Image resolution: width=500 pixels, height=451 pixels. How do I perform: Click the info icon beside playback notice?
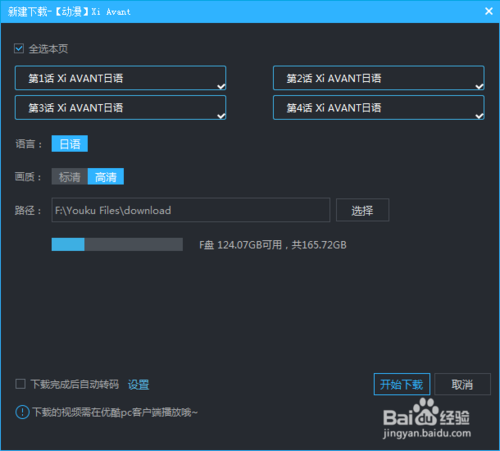(x=22, y=412)
